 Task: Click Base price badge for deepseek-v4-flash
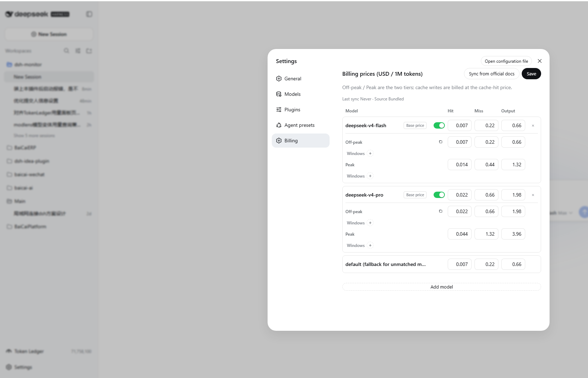click(x=415, y=125)
